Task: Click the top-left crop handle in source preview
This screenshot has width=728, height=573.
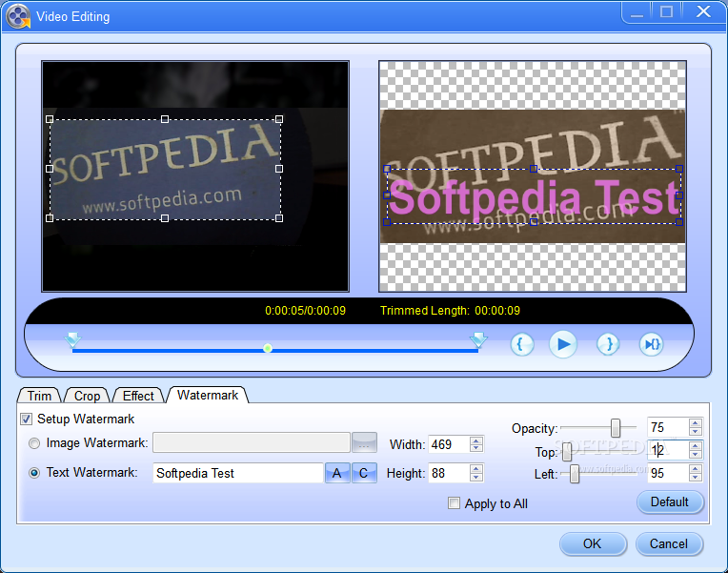Action: [x=50, y=119]
